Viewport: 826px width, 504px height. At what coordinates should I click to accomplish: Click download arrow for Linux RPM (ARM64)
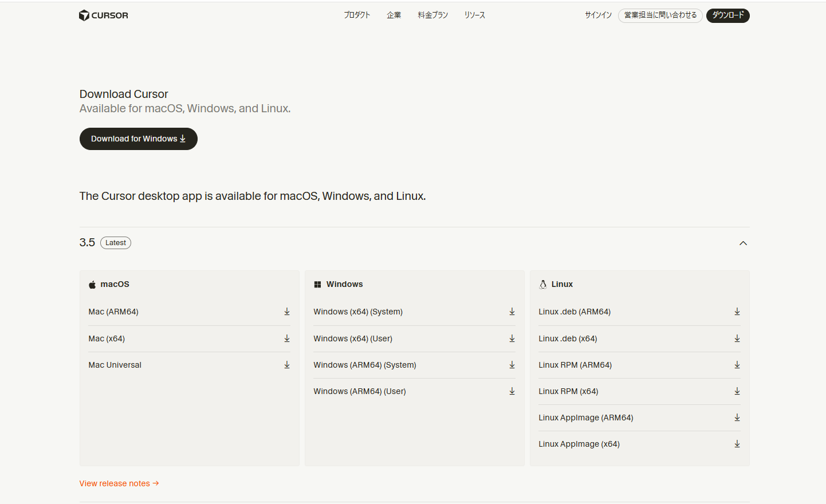coord(737,365)
